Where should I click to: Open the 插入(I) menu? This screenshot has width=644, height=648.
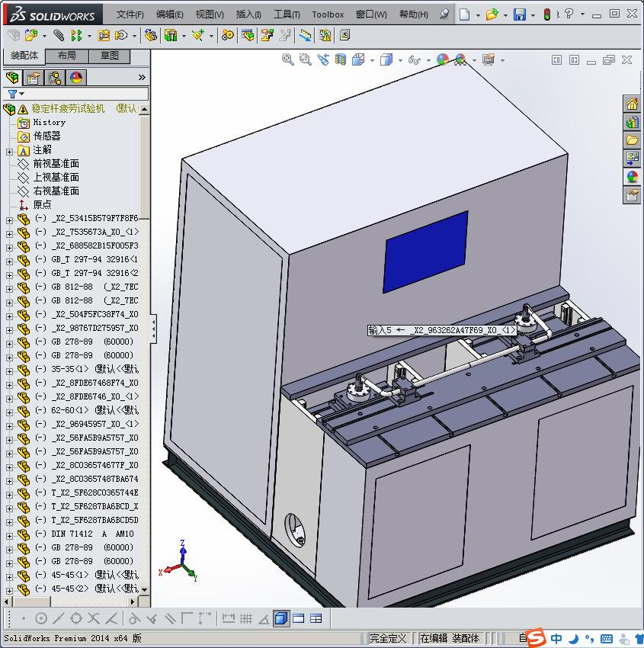click(x=248, y=14)
